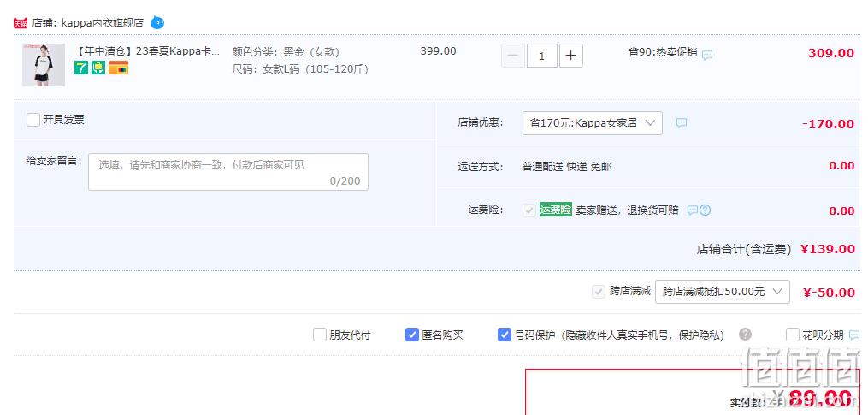The image size is (868, 415).
Task: Click the store name kappa内衣旗舰店
Action: [102, 23]
